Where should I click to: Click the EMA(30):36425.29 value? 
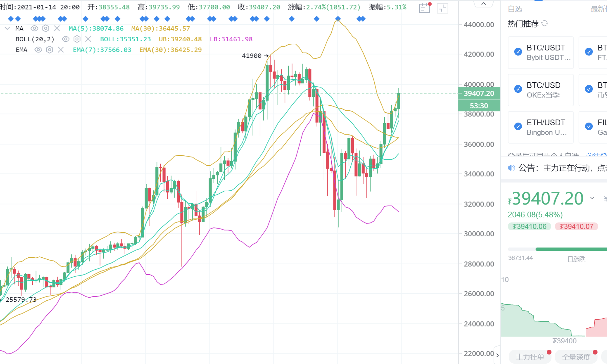coord(170,50)
